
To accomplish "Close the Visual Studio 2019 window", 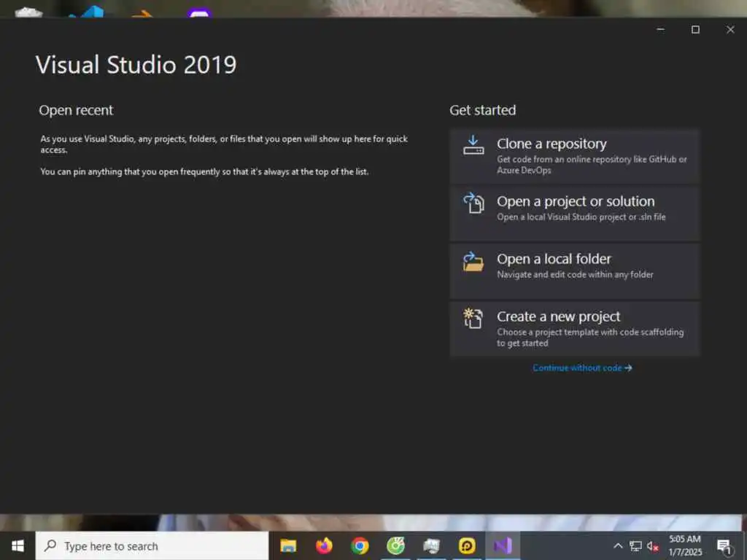I will tap(730, 29).
